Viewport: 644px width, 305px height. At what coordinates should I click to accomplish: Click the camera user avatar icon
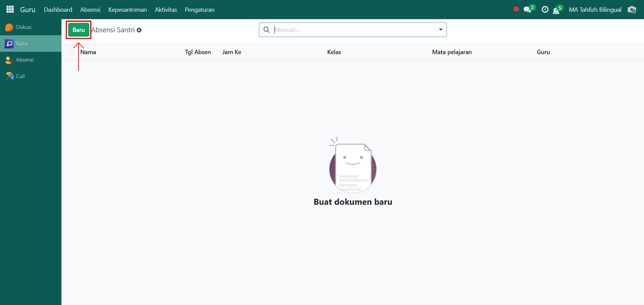click(632, 10)
